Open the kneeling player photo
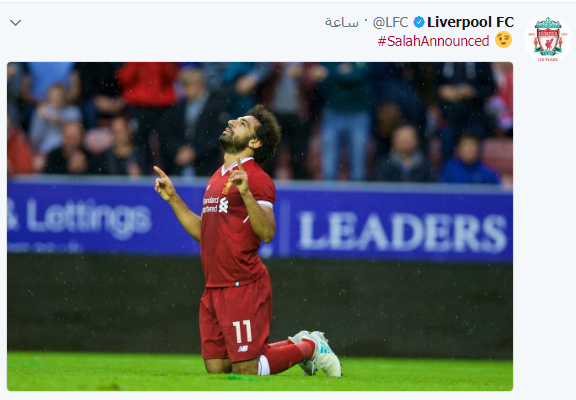The image size is (576, 400). pos(260,226)
